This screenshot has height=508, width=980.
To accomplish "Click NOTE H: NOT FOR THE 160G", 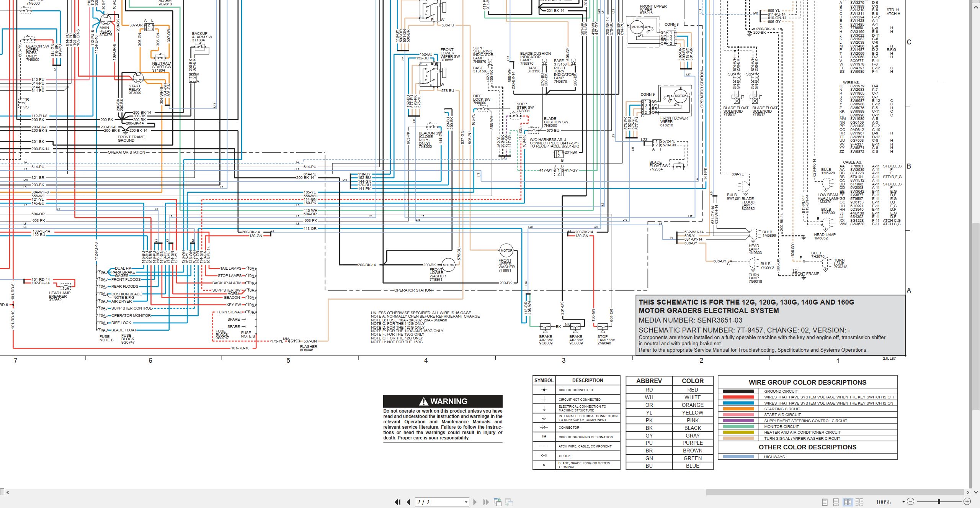I will click(397, 342).
